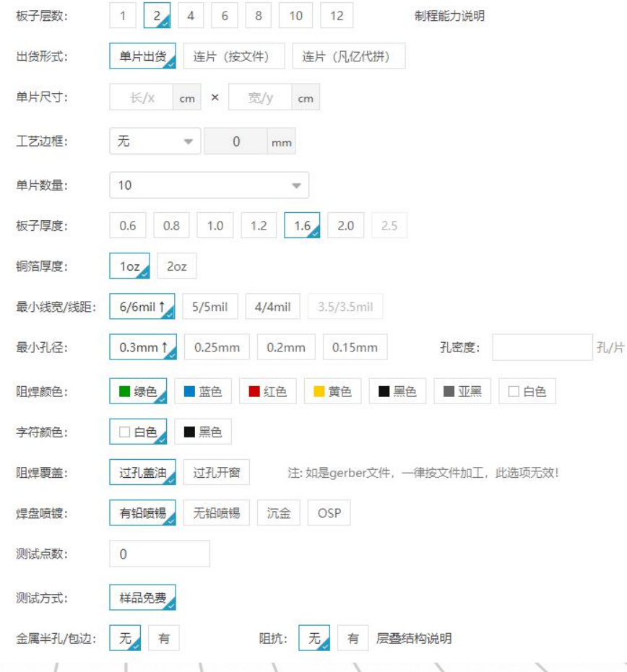Pick the 12 layer option

(337, 15)
